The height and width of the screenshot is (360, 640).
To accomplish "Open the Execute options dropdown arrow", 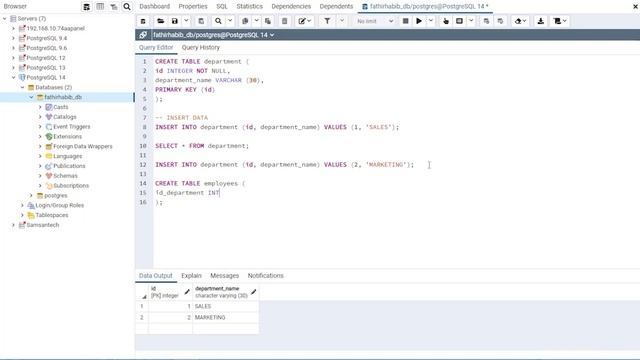I will click(430, 21).
